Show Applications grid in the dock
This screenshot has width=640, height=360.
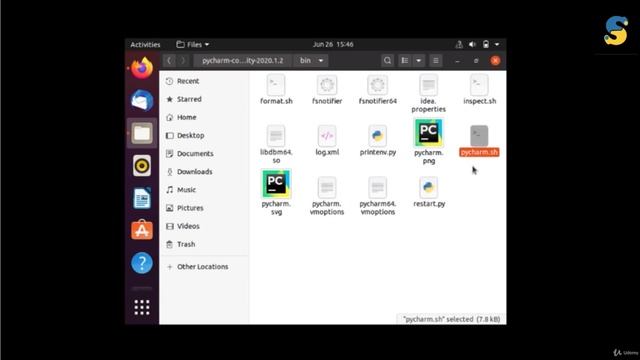[142, 307]
